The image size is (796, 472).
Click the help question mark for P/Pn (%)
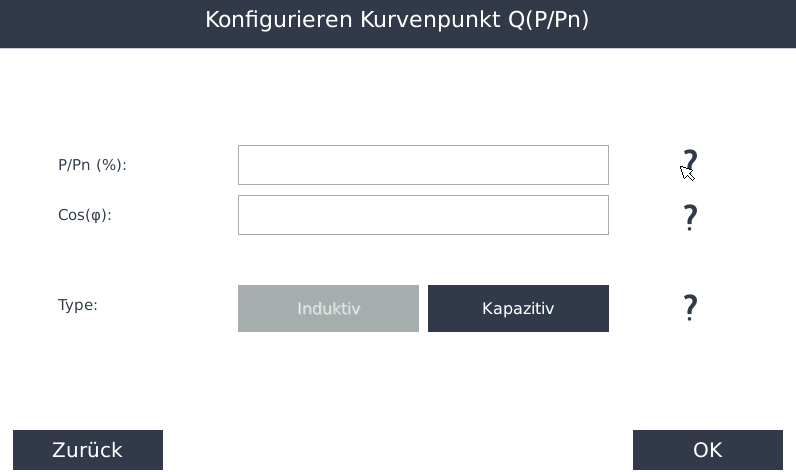coord(689,163)
